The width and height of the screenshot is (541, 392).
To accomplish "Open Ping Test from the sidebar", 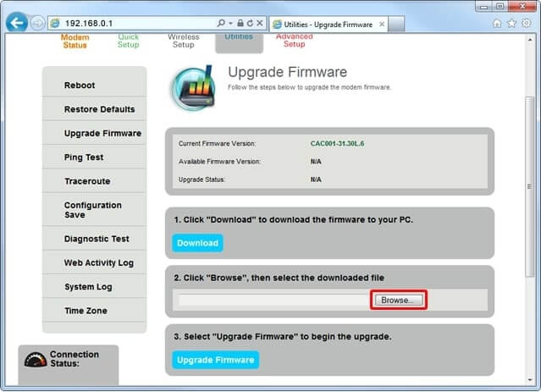I will pos(84,157).
